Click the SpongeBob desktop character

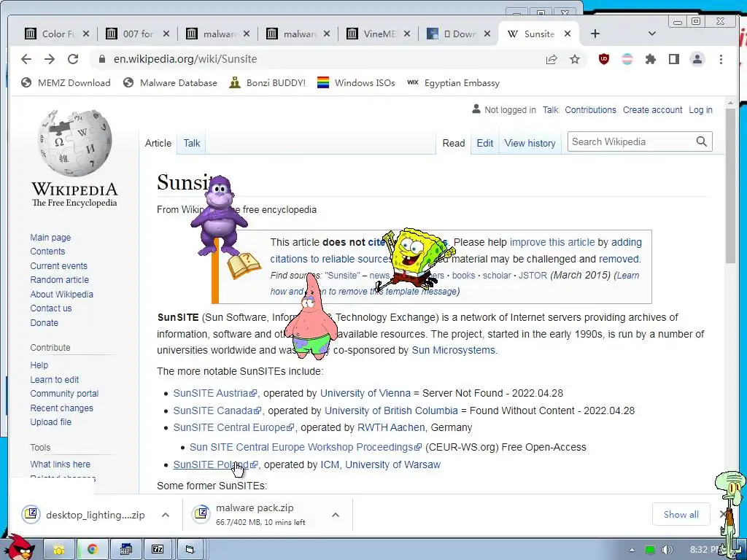(x=414, y=260)
